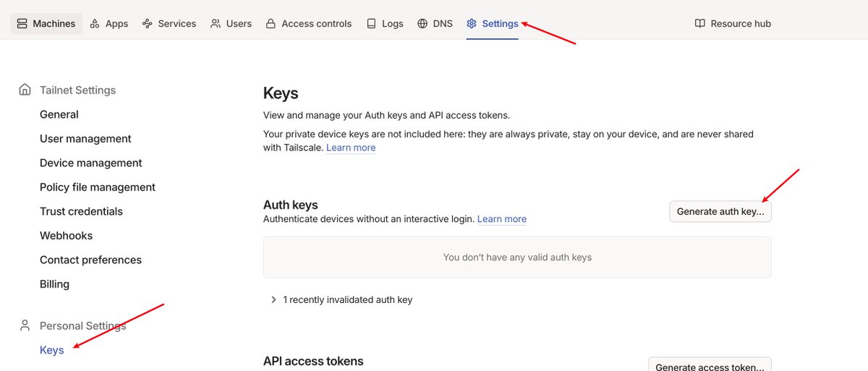Viewport: 868px width, 371px height.
Task: Click the Personal Settings heading
Action: click(83, 326)
